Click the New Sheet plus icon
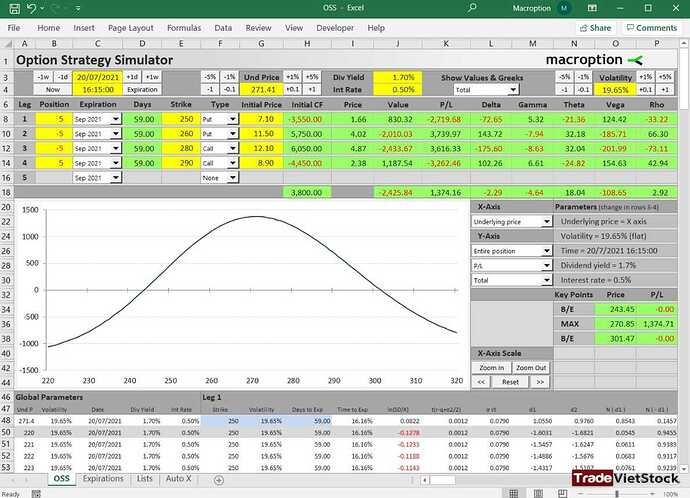690x498 pixels. click(x=219, y=480)
